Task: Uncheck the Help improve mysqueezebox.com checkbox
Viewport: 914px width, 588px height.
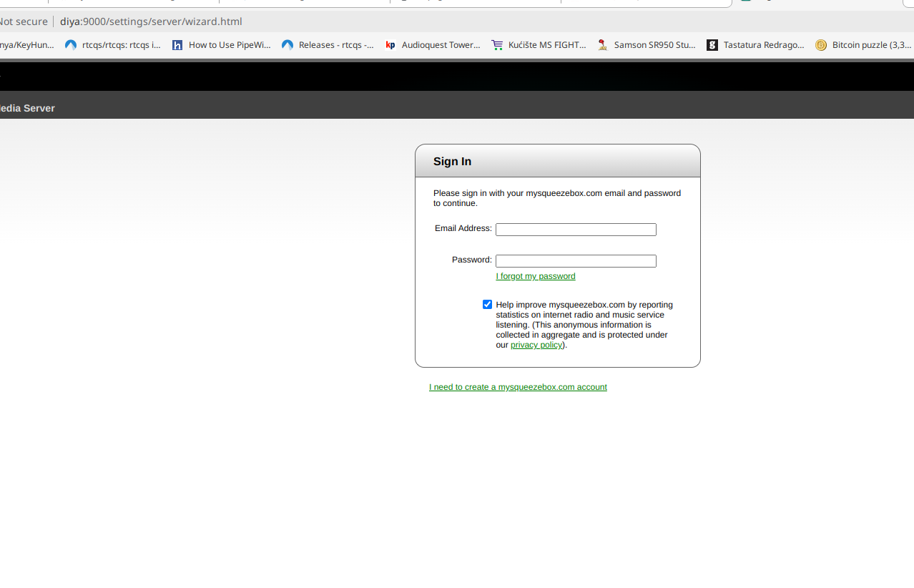Action: click(x=488, y=305)
